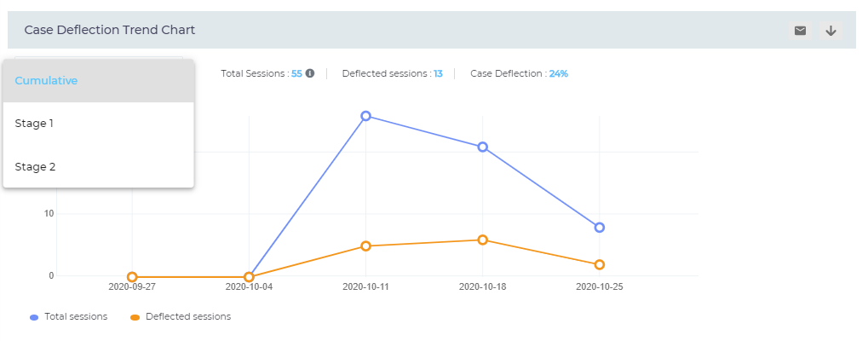Select the Cumulative dropdown option
The image size is (868, 341).
pyautogui.click(x=98, y=80)
